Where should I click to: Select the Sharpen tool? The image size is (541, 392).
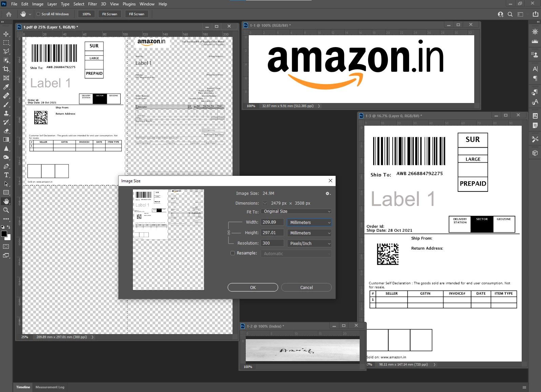(6, 148)
